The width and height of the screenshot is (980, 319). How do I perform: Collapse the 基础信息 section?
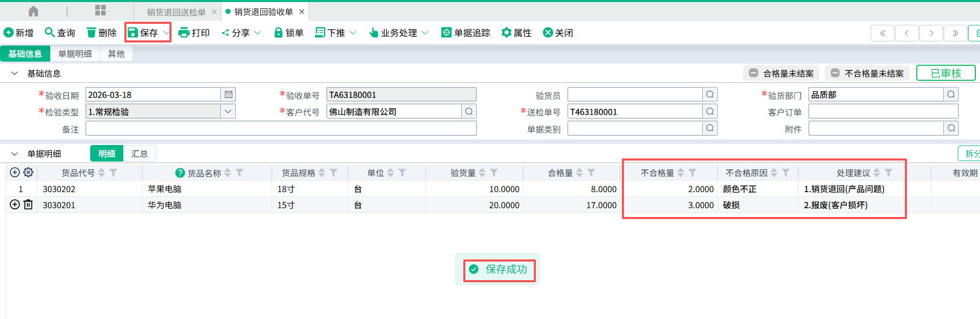click(15, 74)
